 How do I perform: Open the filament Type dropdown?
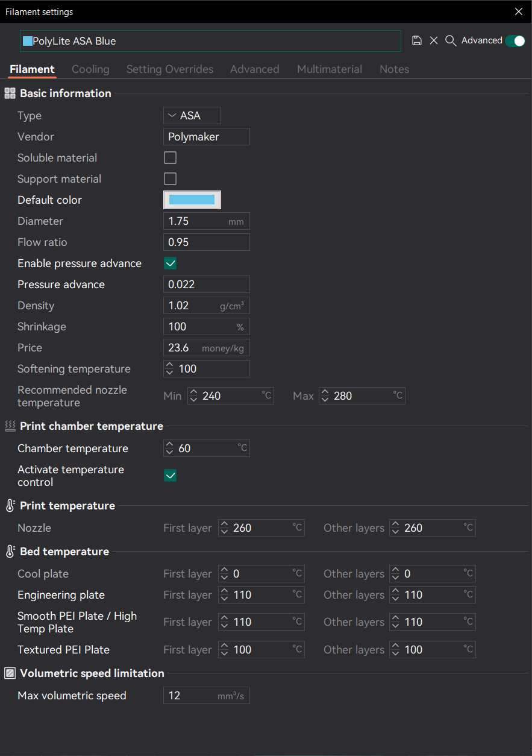(192, 116)
